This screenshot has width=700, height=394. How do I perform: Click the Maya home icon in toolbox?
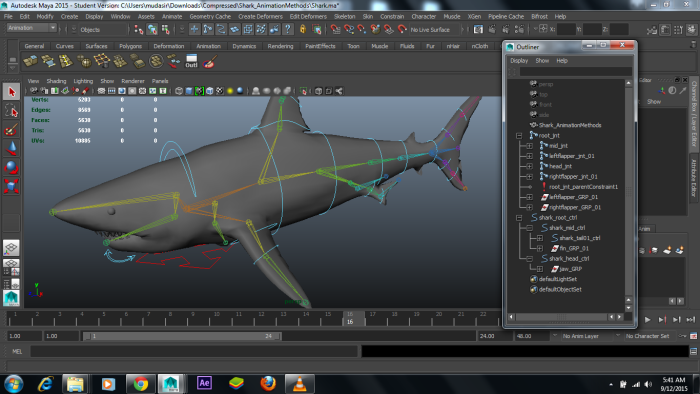(x=11, y=298)
